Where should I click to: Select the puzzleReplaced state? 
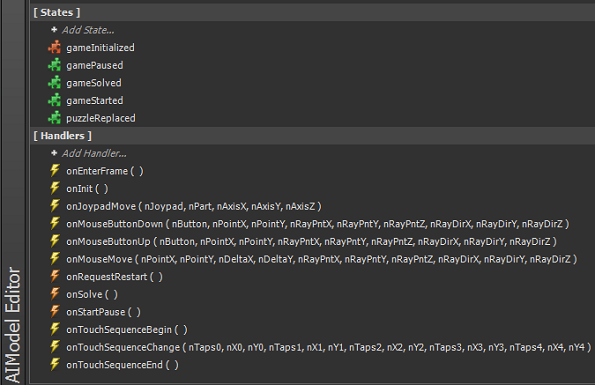[x=101, y=118]
